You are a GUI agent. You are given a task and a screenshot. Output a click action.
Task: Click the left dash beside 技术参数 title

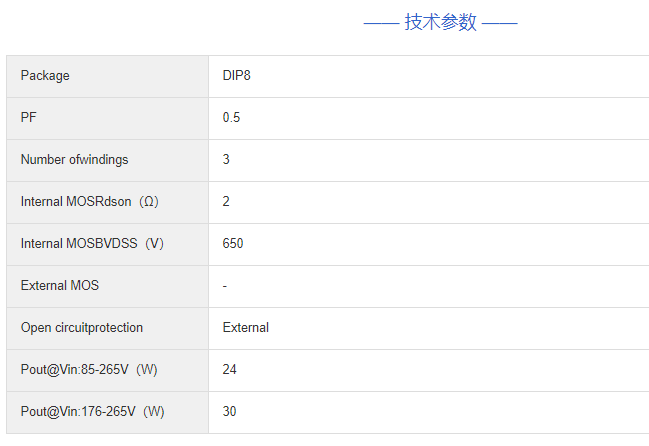(x=381, y=23)
